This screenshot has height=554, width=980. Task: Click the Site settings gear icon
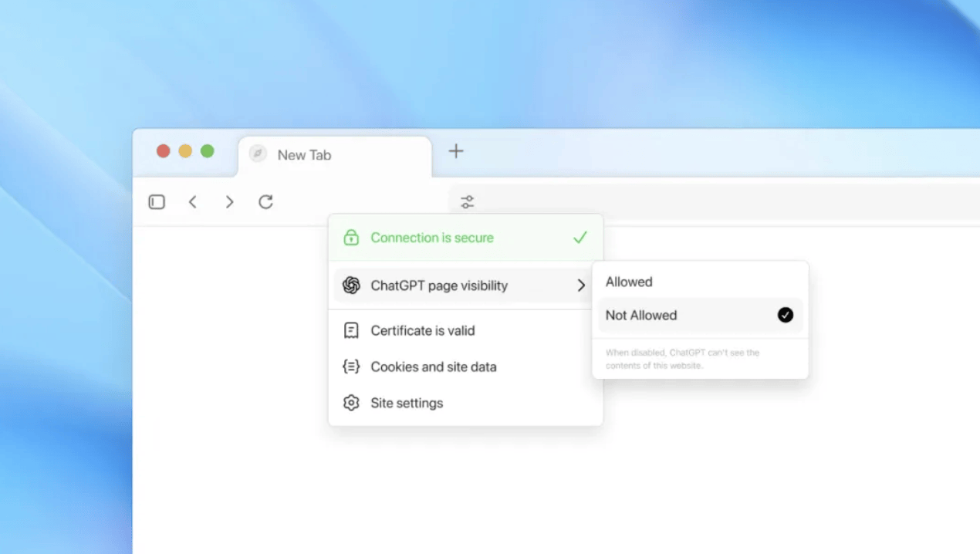point(351,403)
